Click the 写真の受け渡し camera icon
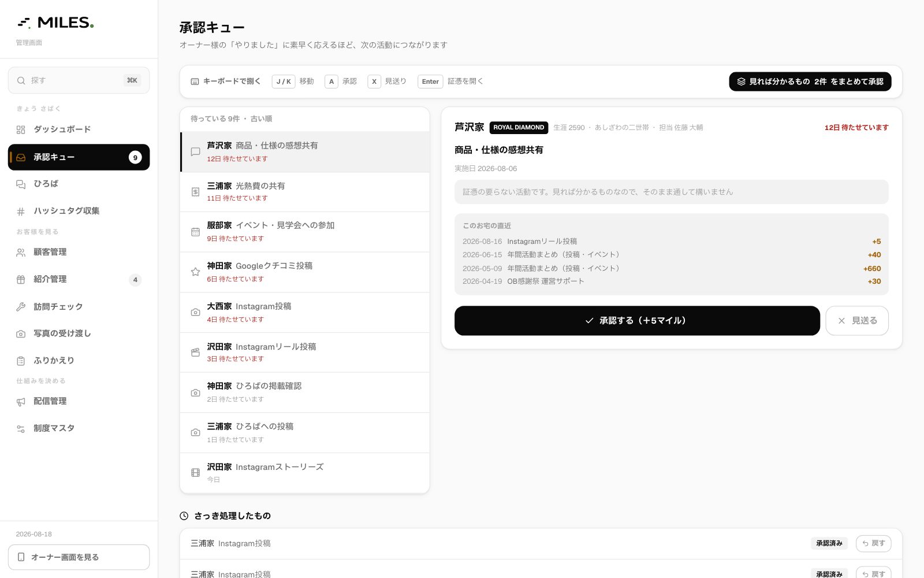 point(21,334)
